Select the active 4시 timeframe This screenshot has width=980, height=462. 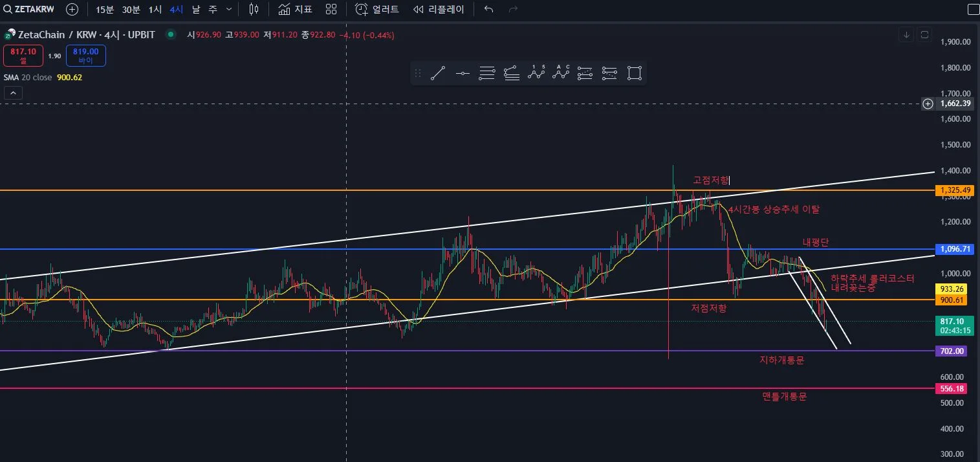tap(176, 10)
